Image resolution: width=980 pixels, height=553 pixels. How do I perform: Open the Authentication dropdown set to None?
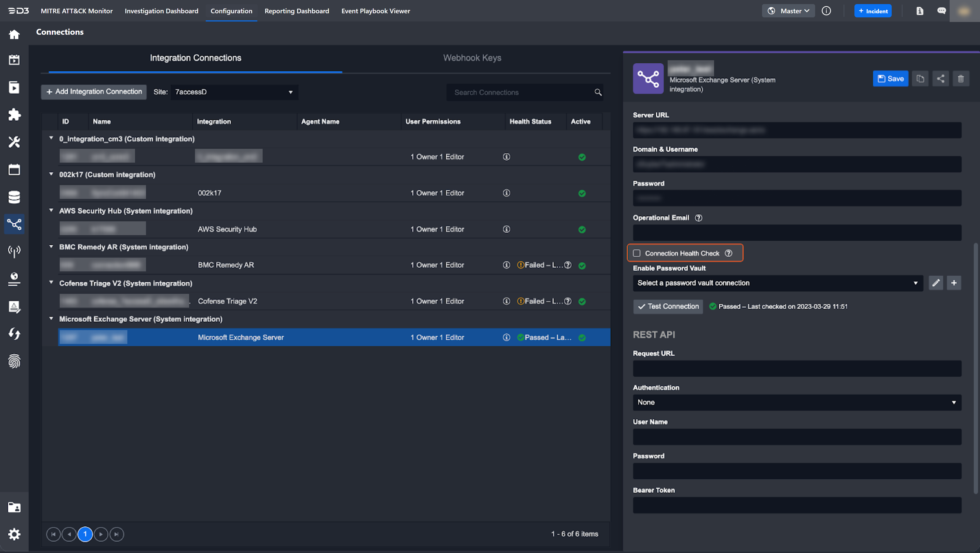pyautogui.click(x=797, y=402)
